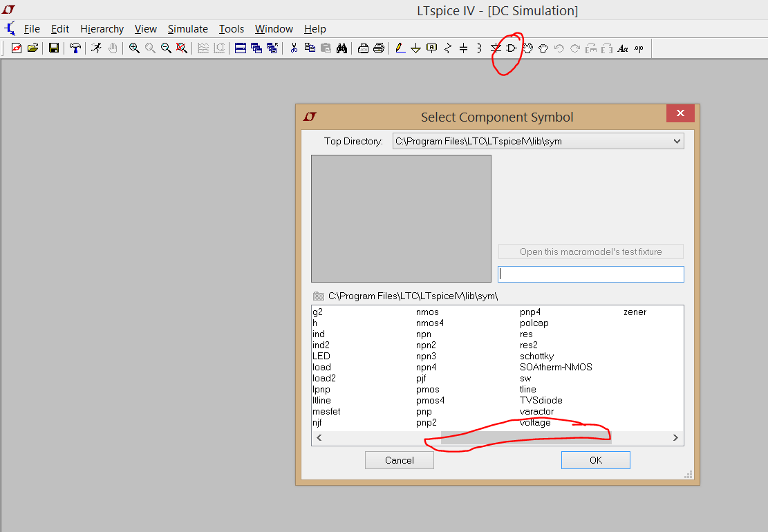Click the SPICE directive '.op' icon

coord(639,48)
